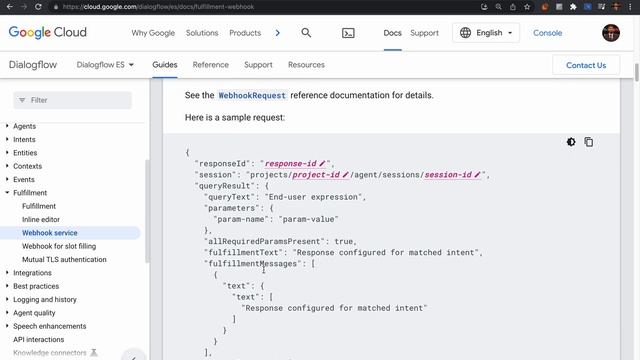
Task: Expand the Best practices section
Action: click(7, 286)
